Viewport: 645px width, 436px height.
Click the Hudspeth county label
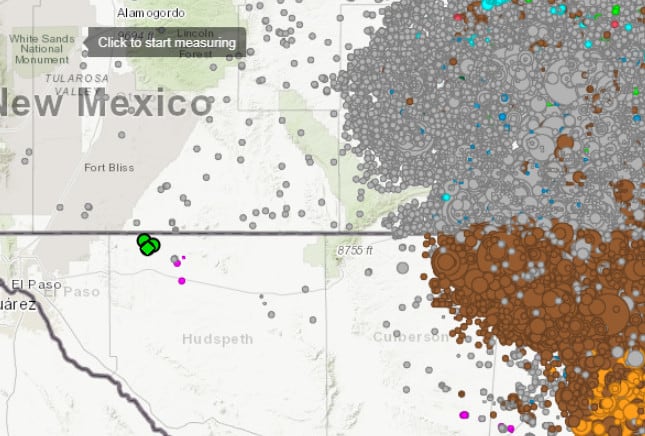217,339
